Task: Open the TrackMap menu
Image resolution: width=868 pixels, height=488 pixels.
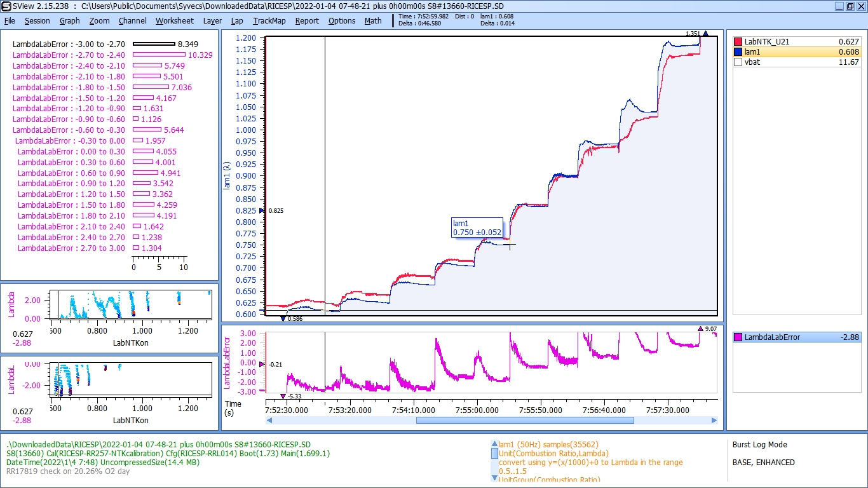Action: click(269, 20)
